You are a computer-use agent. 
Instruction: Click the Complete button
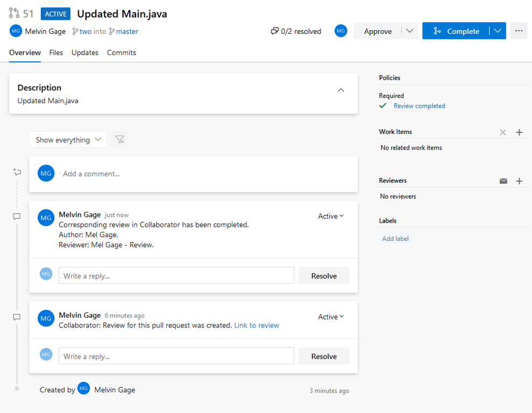click(456, 31)
